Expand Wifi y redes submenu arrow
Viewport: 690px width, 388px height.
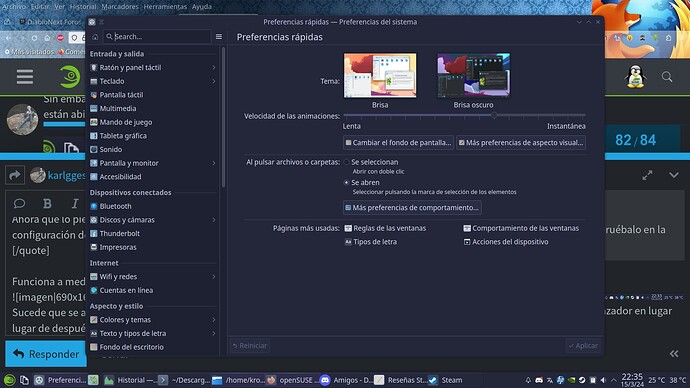tap(214, 276)
